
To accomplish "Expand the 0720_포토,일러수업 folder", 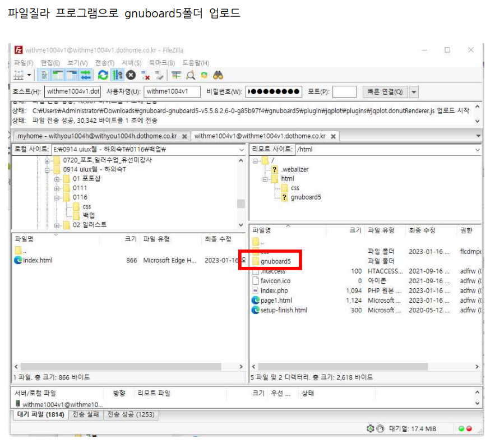I will (47, 161).
